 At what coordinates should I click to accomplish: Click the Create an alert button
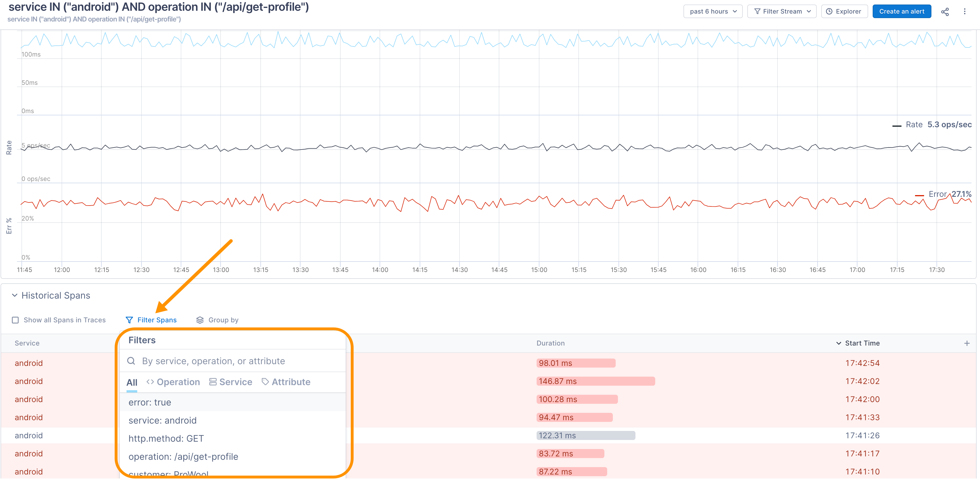(x=901, y=11)
